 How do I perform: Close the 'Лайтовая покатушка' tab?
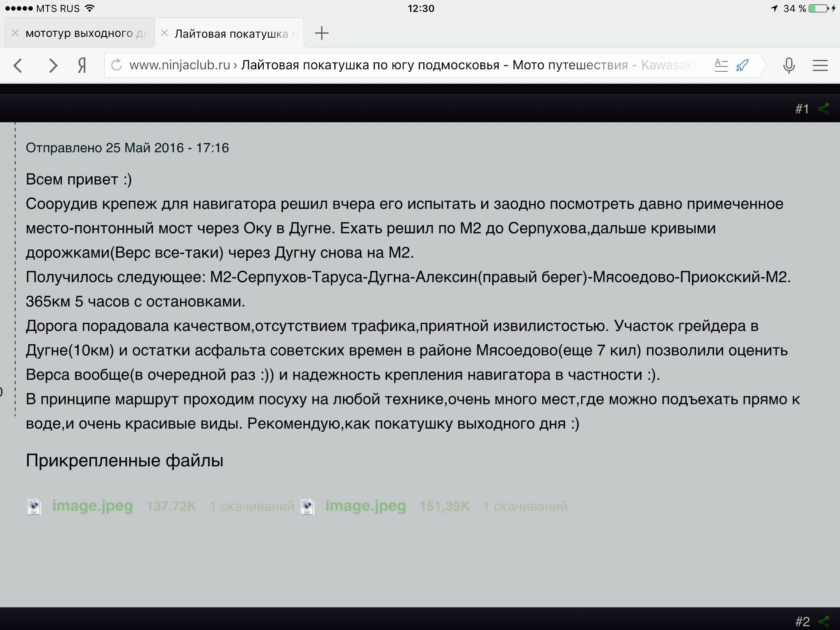click(x=164, y=33)
